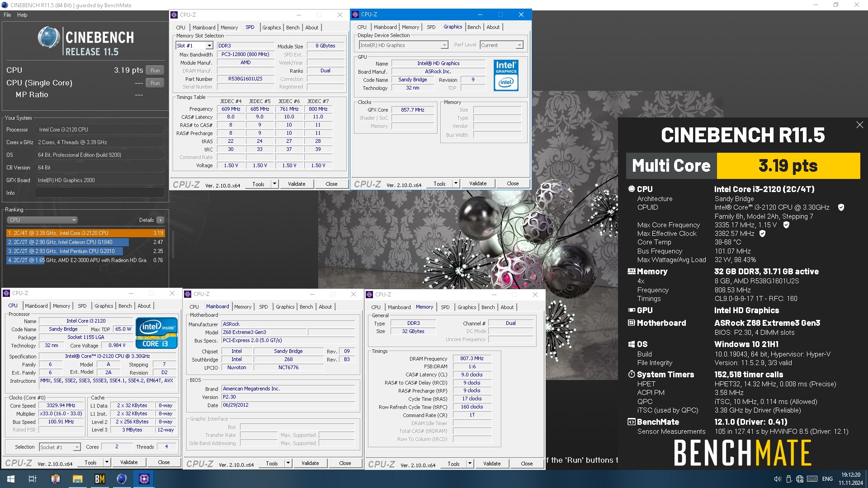Switch to Bench tab in the SPD window
This screenshot has height=488, width=868.
click(292, 28)
